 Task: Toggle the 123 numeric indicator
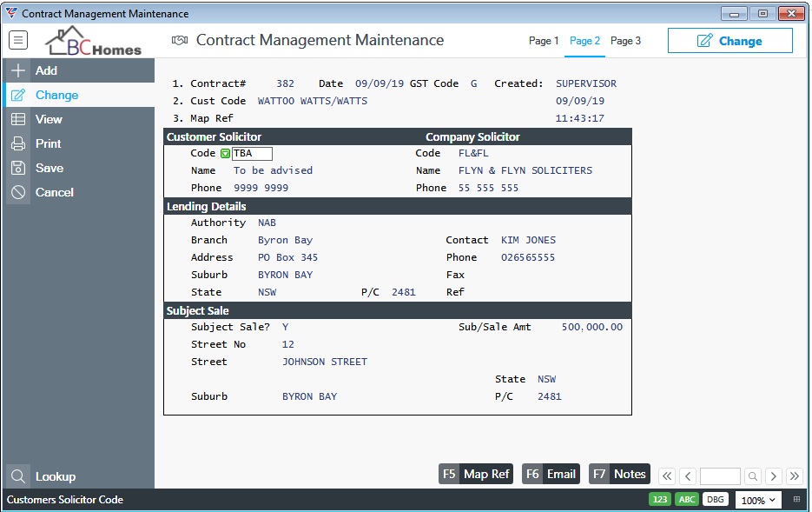[660, 500]
